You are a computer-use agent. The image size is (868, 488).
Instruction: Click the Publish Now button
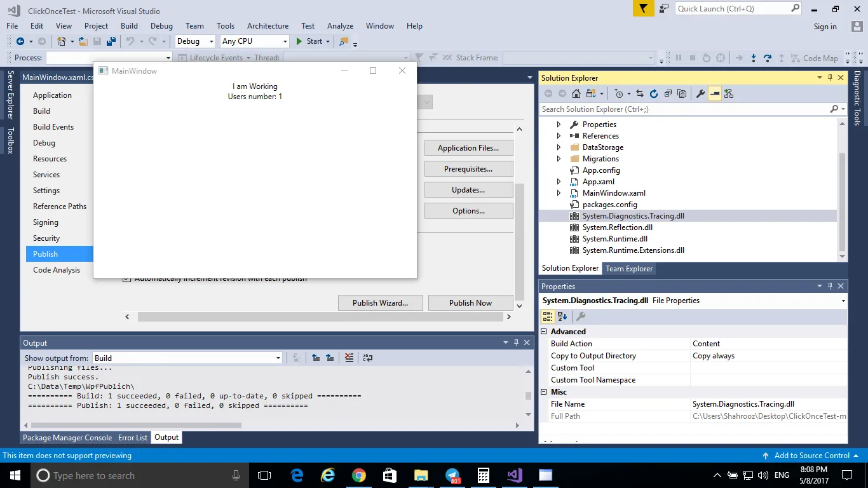pos(470,302)
